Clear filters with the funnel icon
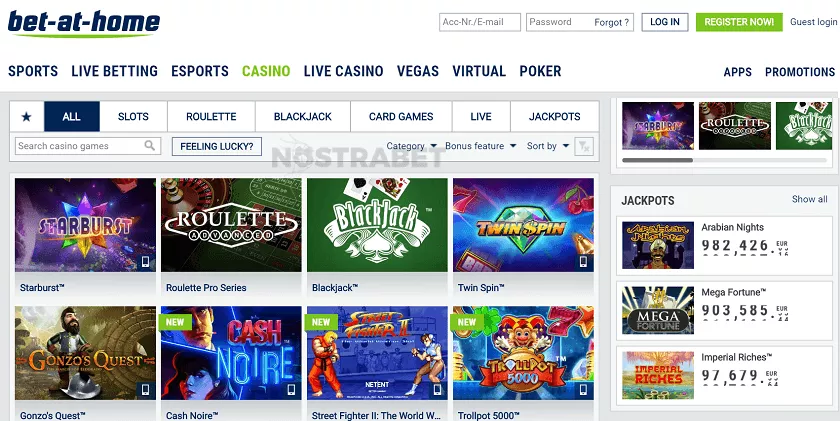 pyautogui.click(x=583, y=146)
